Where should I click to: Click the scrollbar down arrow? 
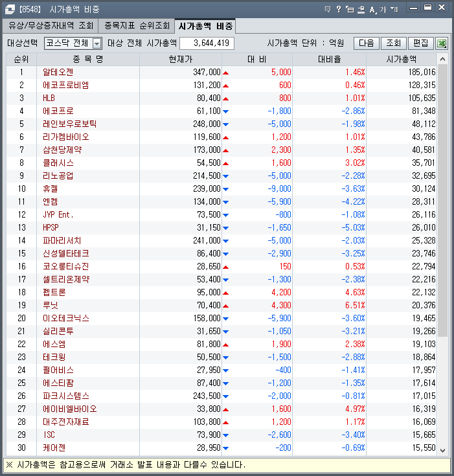pos(443,451)
